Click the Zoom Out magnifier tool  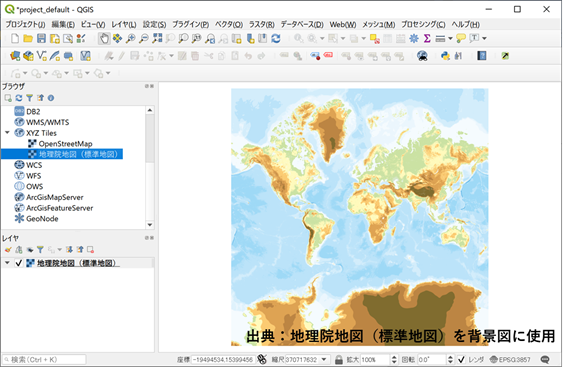coord(144,38)
